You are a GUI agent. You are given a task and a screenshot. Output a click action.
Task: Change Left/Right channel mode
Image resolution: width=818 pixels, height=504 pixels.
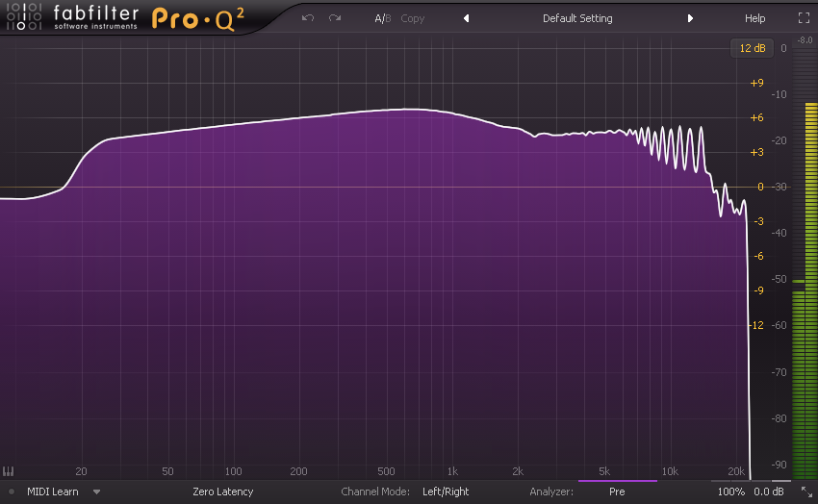(x=446, y=491)
